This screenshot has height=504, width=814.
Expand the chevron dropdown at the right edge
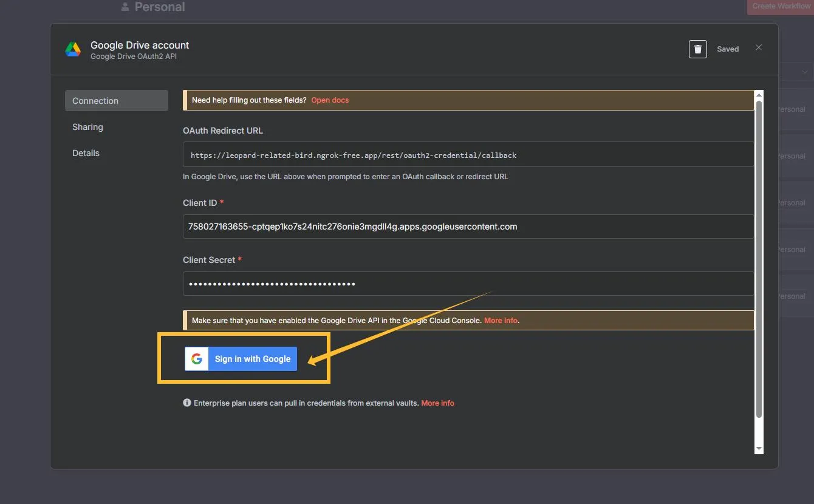pos(806,72)
